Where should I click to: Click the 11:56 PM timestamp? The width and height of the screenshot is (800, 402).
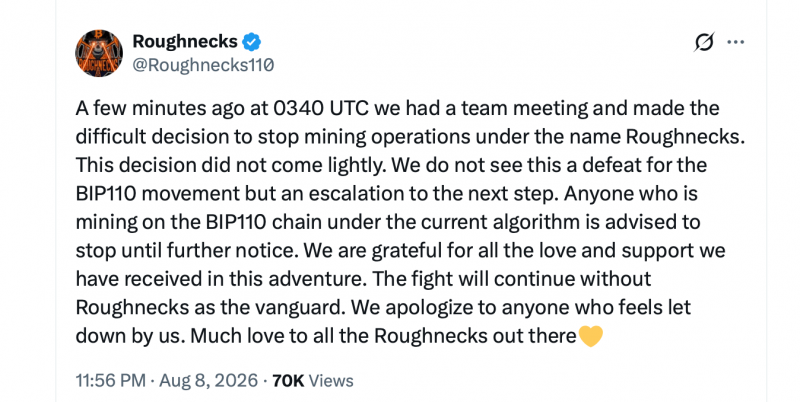pyautogui.click(x=111, y=381)
